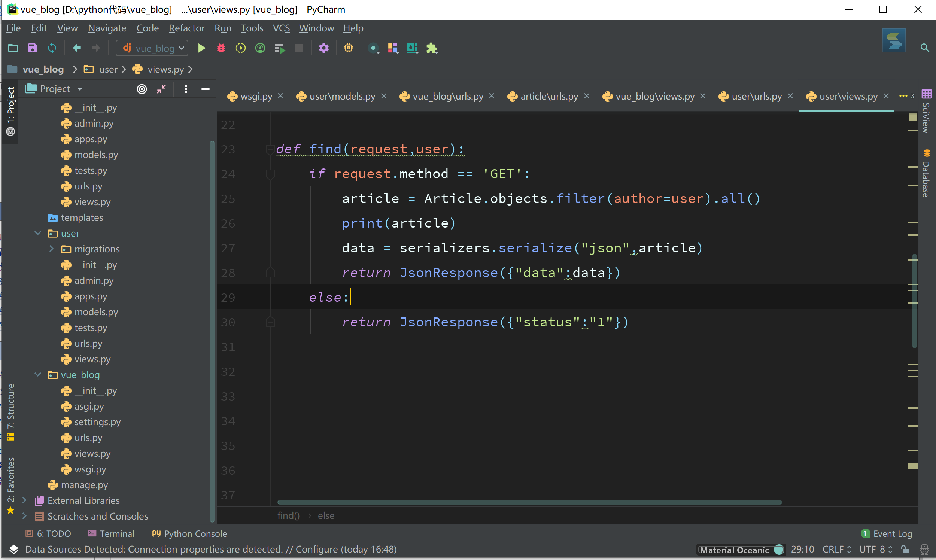The width and height of the screenshot is (936, 560).
Task: Click the user breadcrumb above the editor
Action: pyautogui.click(x=108, y=69)
